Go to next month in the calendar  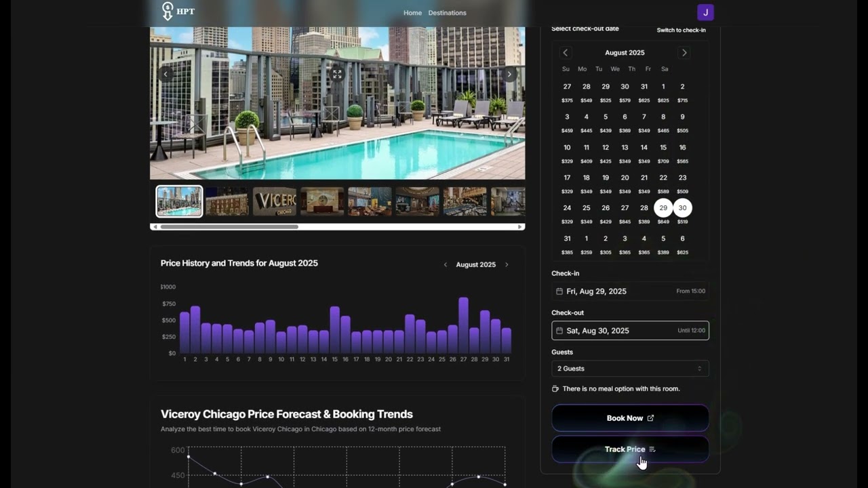684,53
